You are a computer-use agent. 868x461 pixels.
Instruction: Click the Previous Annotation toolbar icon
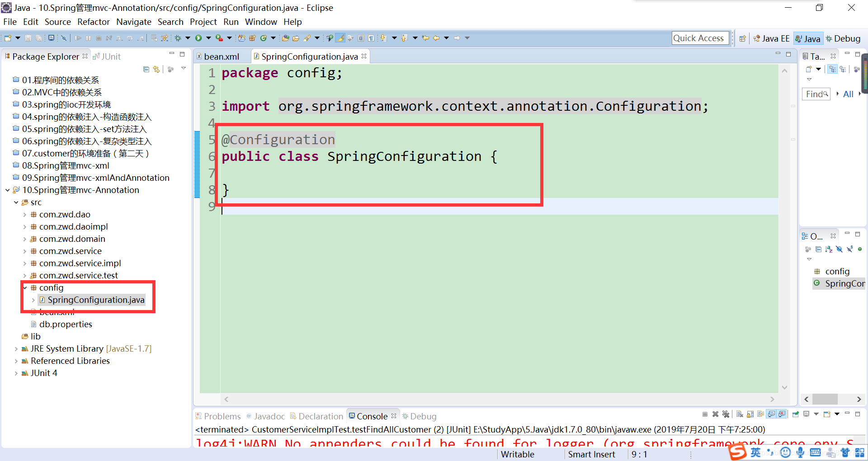tap(405, 38)
